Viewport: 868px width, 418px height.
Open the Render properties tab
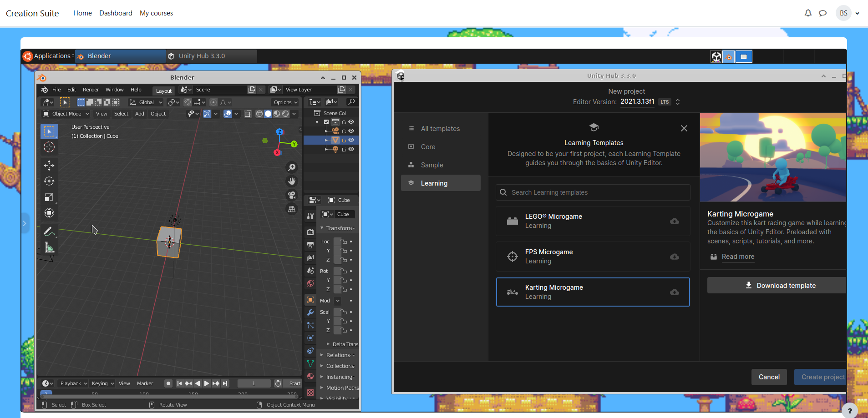click(310, 232)
